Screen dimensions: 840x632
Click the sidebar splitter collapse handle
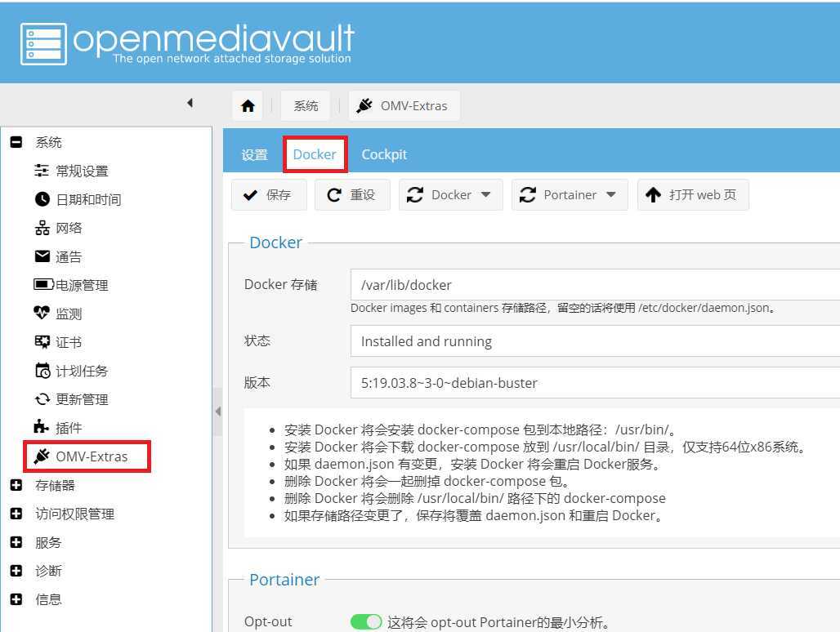pyautogui.click(x=217, y=411)
